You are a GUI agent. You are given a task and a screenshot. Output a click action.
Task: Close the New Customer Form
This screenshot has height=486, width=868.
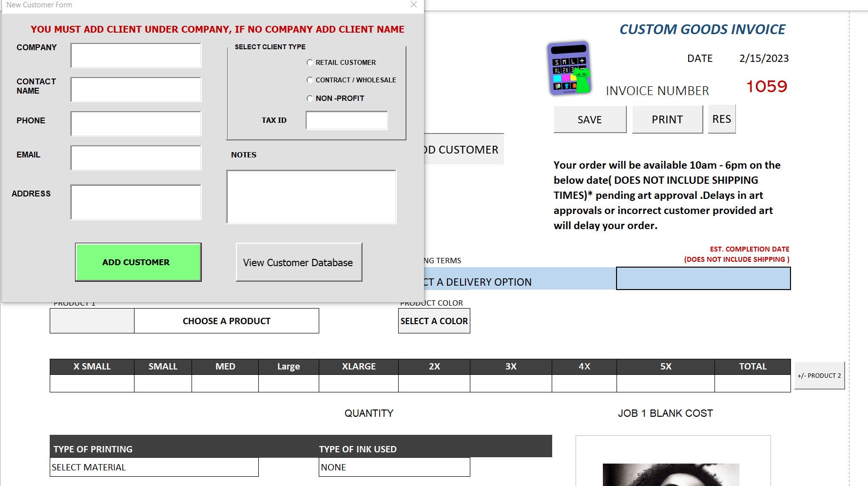tap(414, 5)
